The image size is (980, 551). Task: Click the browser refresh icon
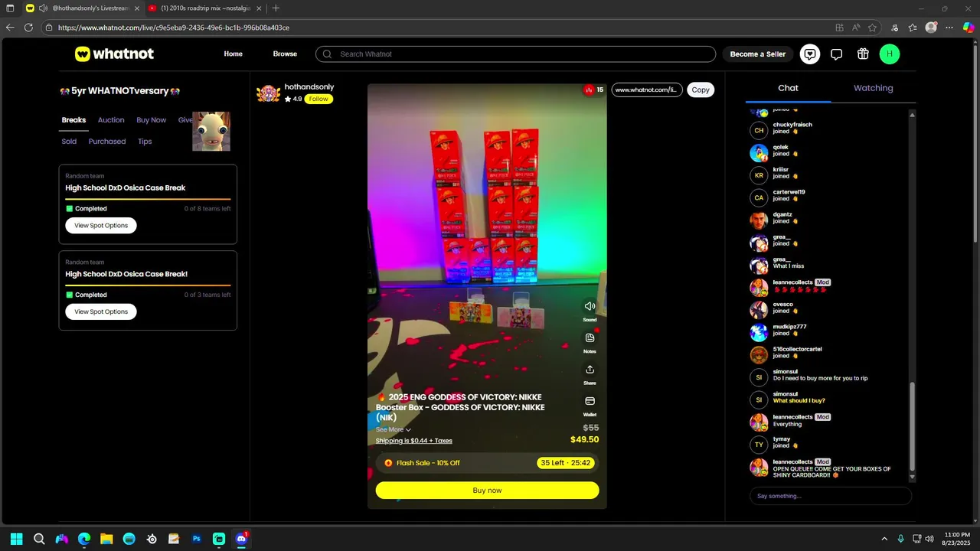(28, 27)
